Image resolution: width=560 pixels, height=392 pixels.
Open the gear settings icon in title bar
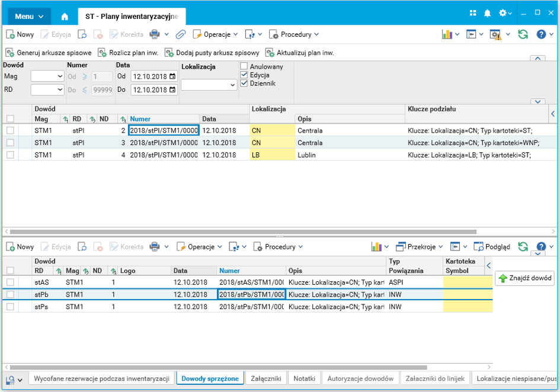503,13
